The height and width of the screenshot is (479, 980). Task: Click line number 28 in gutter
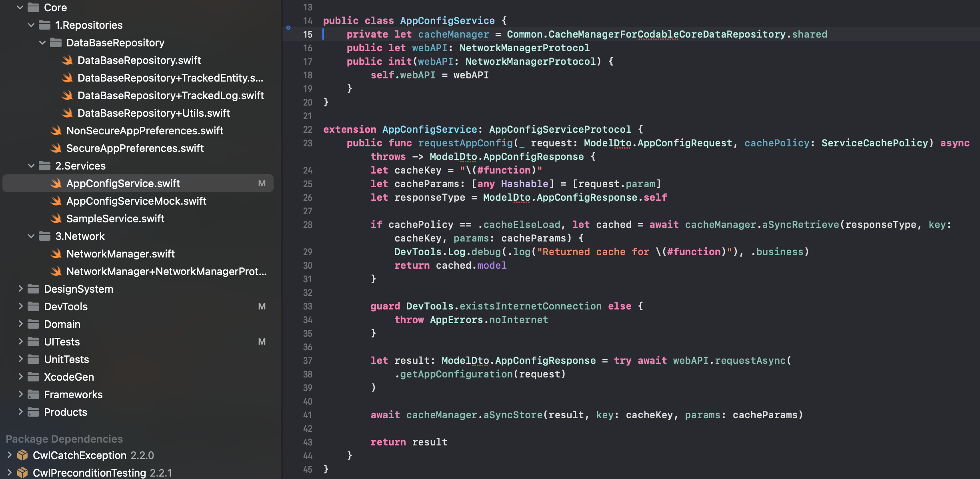click(x=307, y=225)
